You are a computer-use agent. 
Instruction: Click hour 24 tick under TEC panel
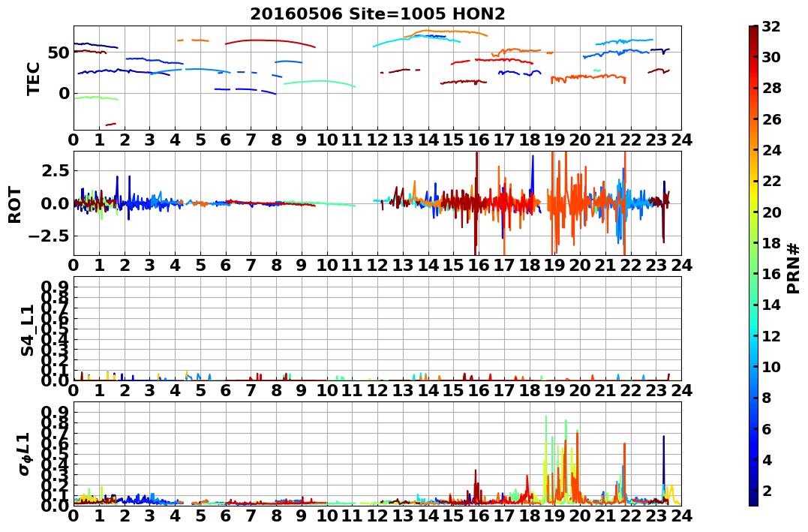(x=681, y=140)
